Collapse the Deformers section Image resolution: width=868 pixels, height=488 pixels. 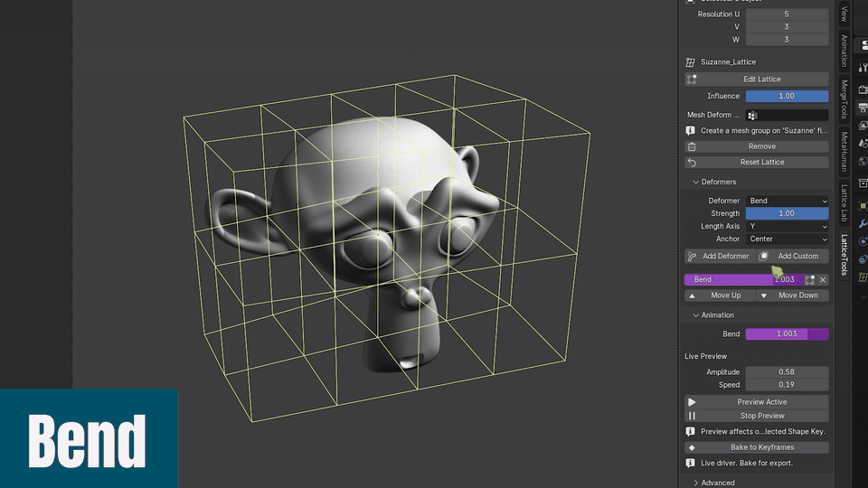tap(696, 182)
